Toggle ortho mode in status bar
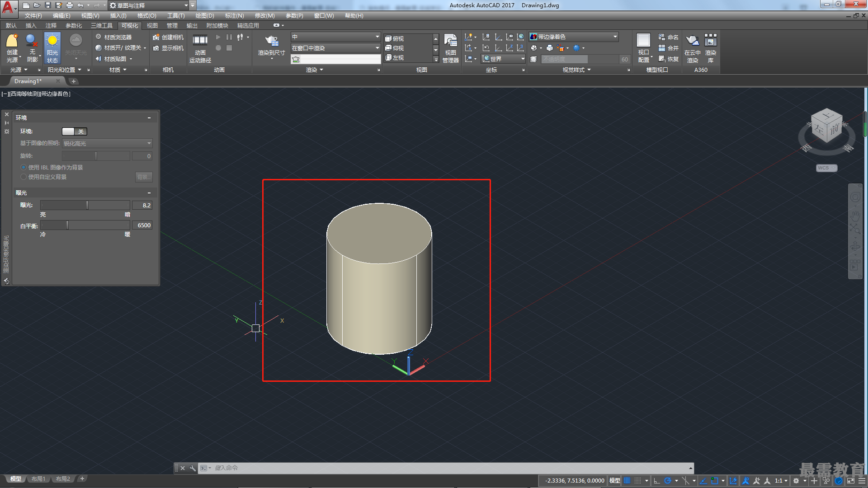This screenshot has width=868, height=488. click(657, 481)
